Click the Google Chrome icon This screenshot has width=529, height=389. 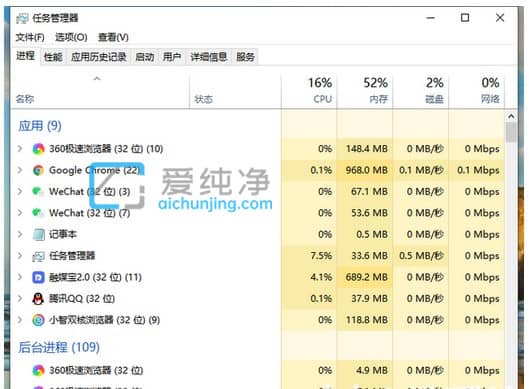[x=38, y=170]
